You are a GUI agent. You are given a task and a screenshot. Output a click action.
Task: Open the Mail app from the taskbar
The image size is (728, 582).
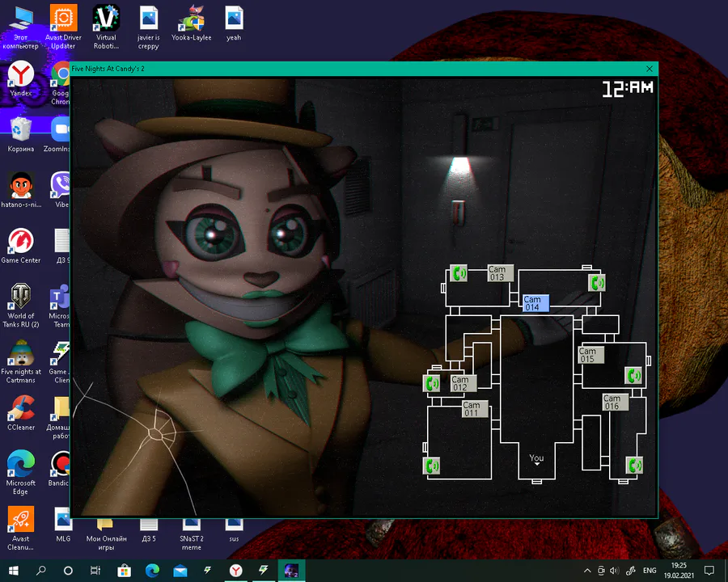click(180, 571)
